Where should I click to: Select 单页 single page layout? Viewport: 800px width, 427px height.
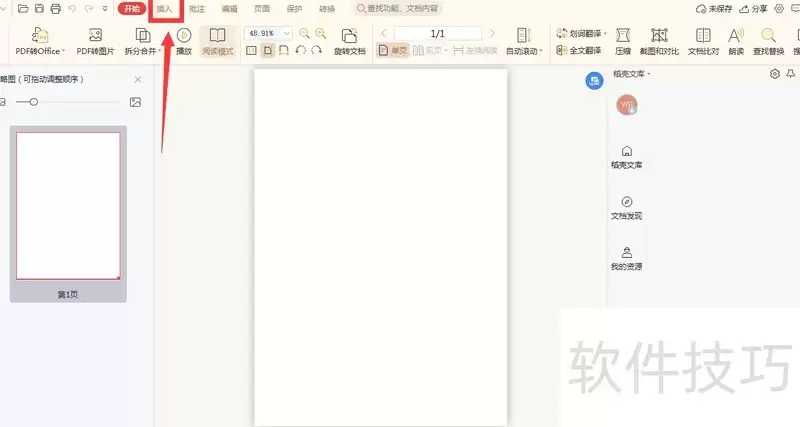(x=393, y=51)
